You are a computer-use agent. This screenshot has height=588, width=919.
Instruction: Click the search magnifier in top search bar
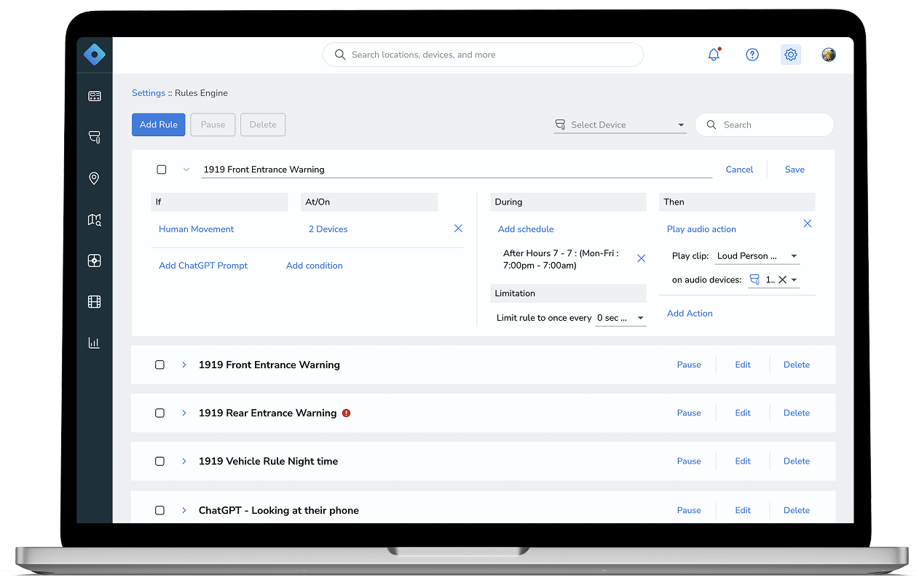(340, 55)
